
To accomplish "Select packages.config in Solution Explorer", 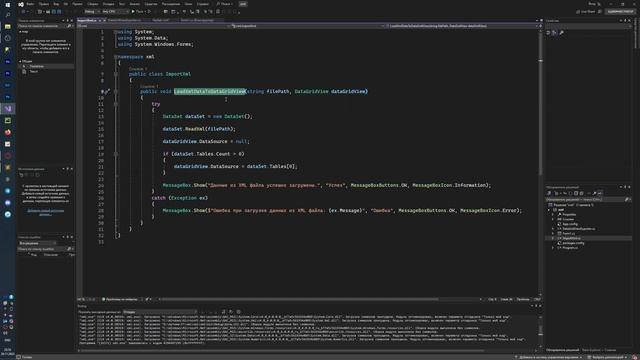I will point(573,243).
